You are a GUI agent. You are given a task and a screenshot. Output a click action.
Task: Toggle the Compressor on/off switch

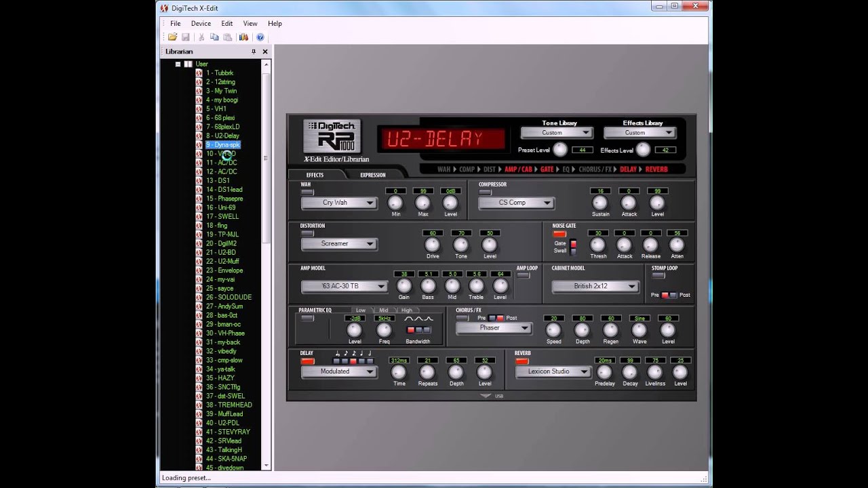(x=485, y=192)
